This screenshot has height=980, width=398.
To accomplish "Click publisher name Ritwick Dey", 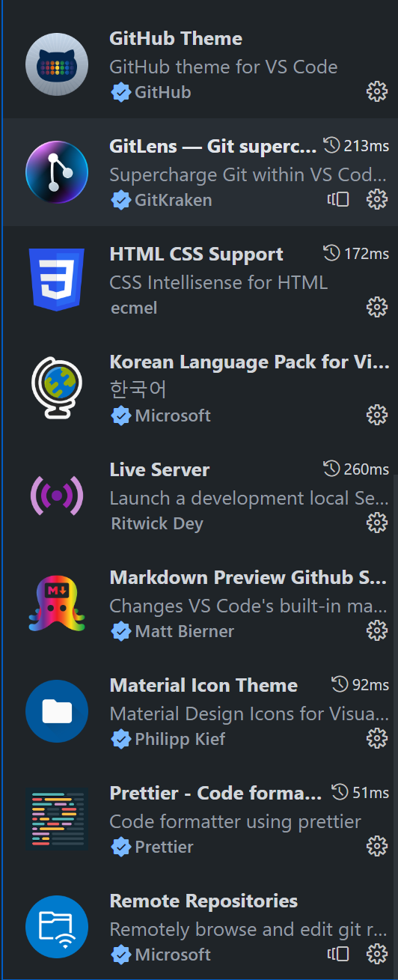I will [x=157, y=524].
